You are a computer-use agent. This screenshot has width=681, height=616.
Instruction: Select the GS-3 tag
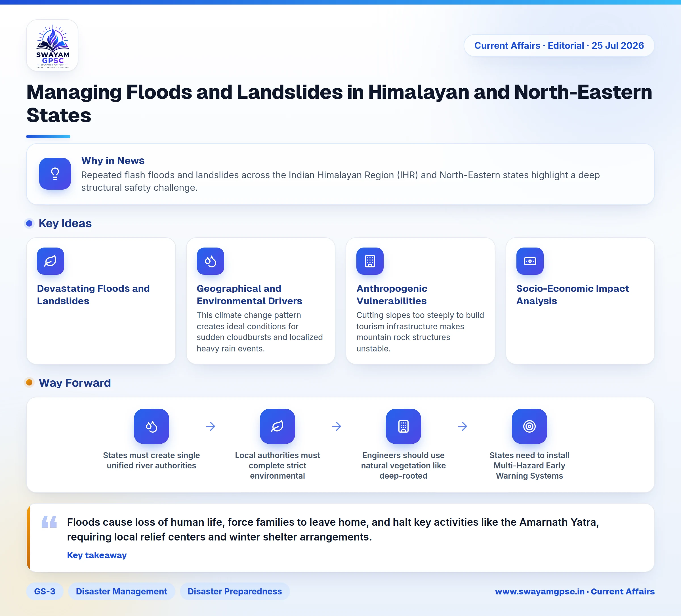(45, 591)
